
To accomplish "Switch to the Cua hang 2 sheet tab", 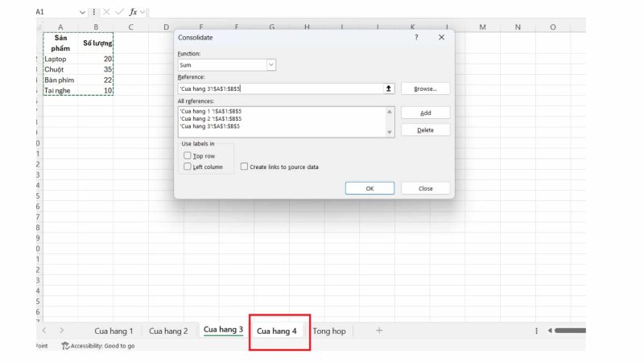I will pos(168,331).
